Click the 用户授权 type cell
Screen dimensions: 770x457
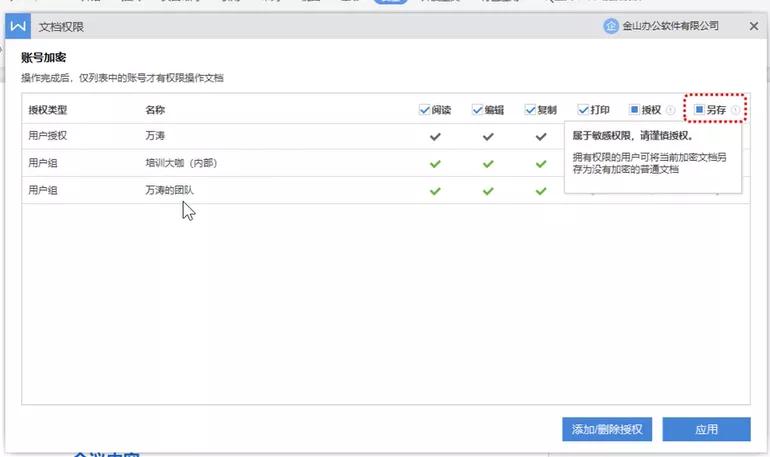48,135
